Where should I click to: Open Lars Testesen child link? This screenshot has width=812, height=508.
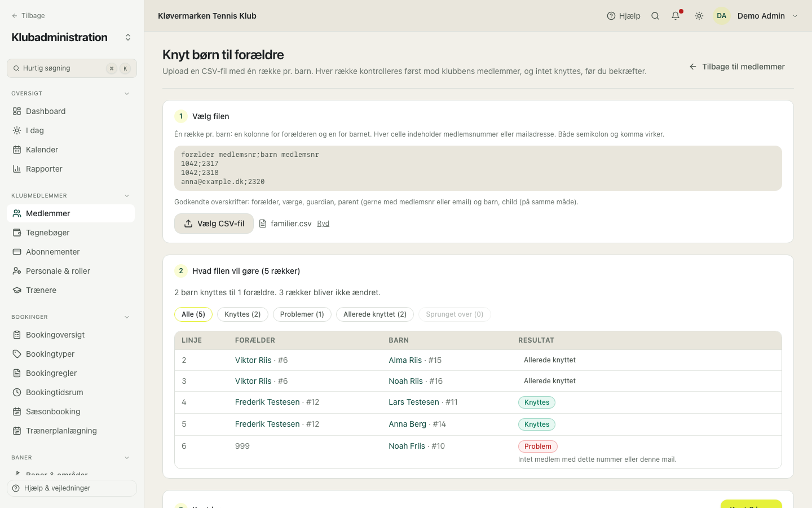[414, 402]
